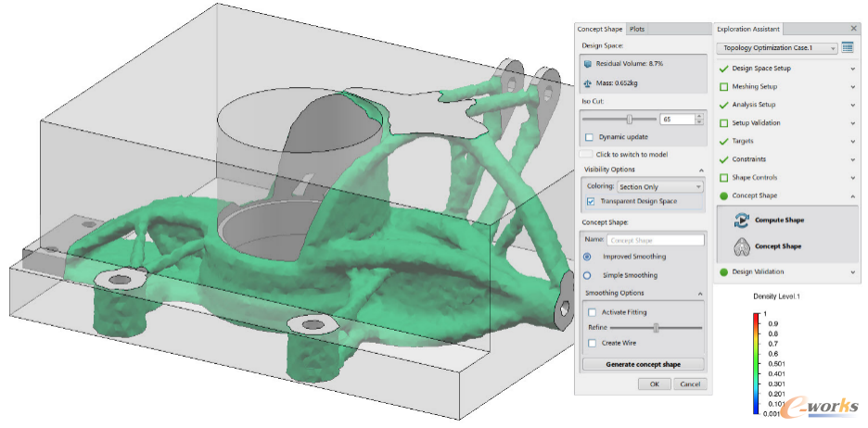This screenshot has width=868, height=428.
Task: Click the Concept Shape icon button
Action: (x=741, y=246)
